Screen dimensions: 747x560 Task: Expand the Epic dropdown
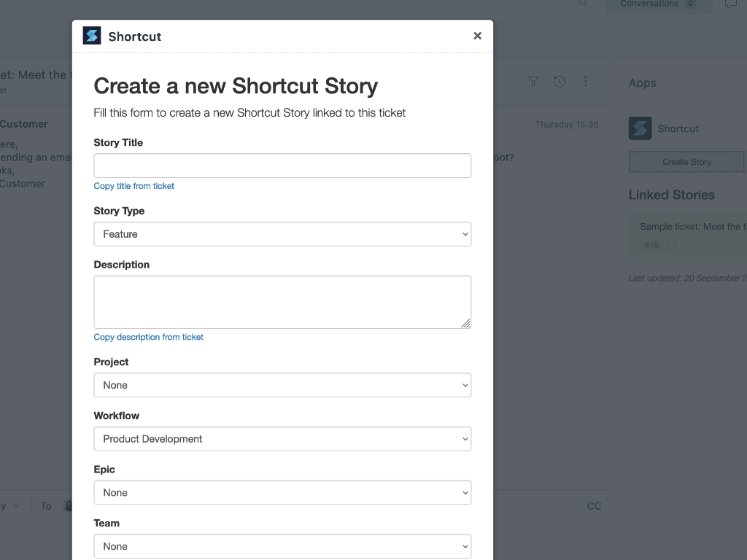pos(282,493)
